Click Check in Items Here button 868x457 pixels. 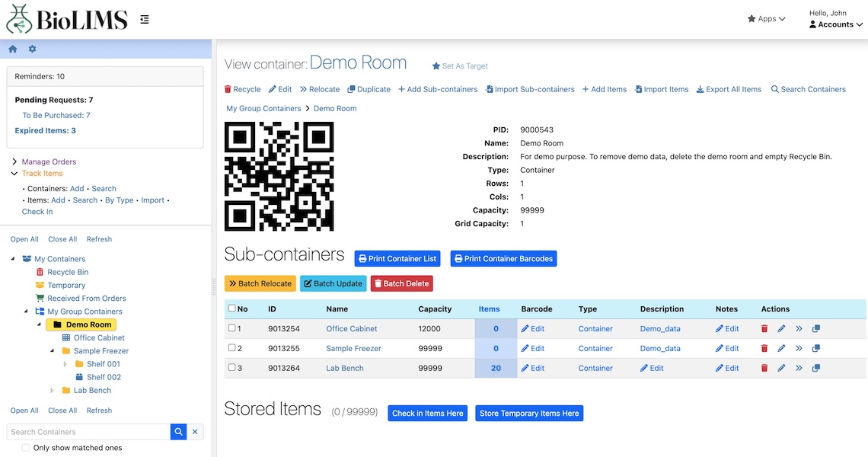point(427,414)
